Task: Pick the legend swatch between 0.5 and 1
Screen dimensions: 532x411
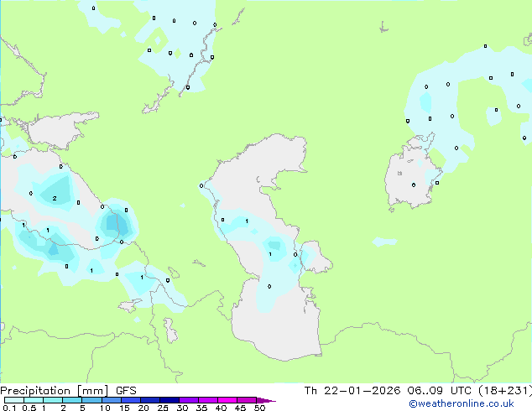Action: [x=34, y=400]
